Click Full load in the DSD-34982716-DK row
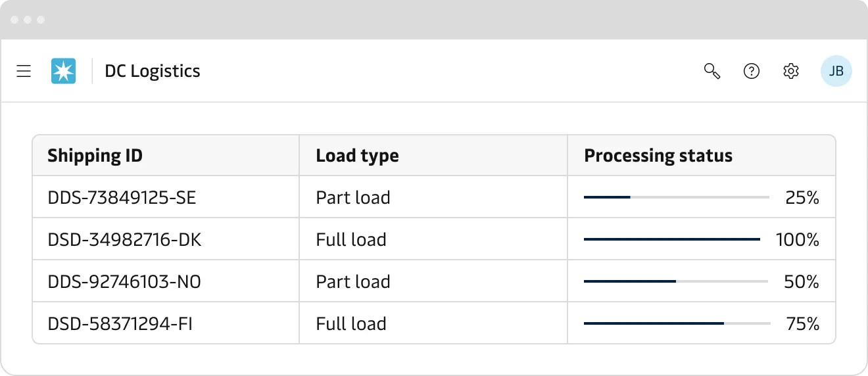 (x=351, y=239)
